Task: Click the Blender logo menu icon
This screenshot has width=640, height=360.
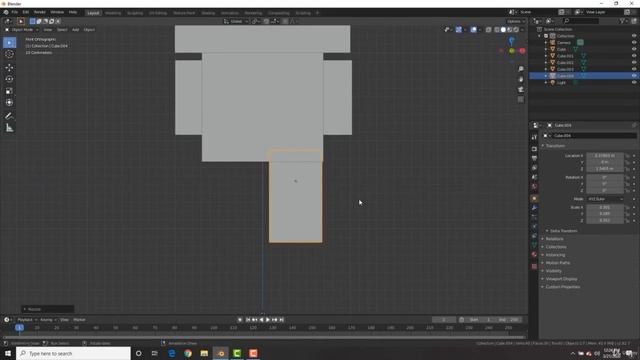Action: click(6, 12)
